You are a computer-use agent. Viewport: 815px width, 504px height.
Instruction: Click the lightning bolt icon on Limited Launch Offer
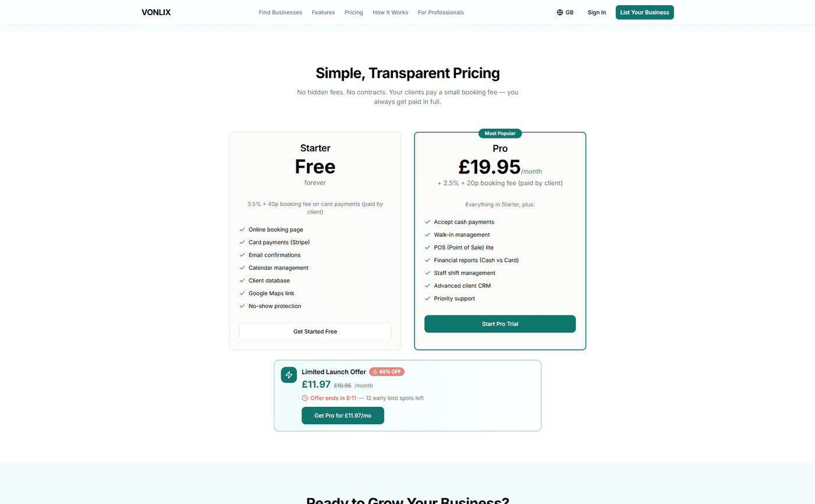point(289,375)
